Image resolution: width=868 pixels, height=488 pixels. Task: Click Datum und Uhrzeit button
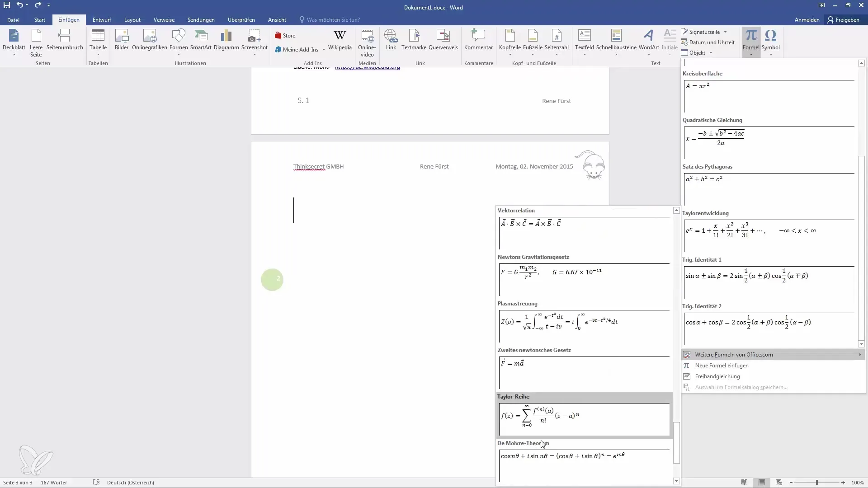click(708, 42)
